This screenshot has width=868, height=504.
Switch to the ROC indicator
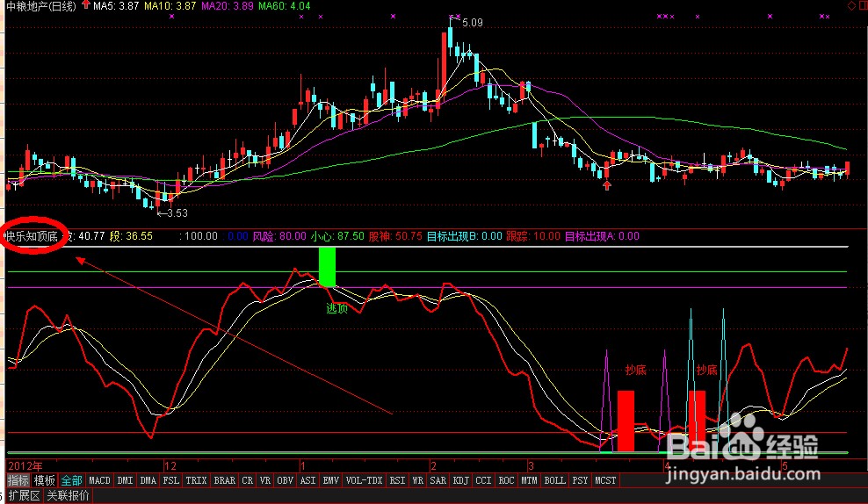506,480
